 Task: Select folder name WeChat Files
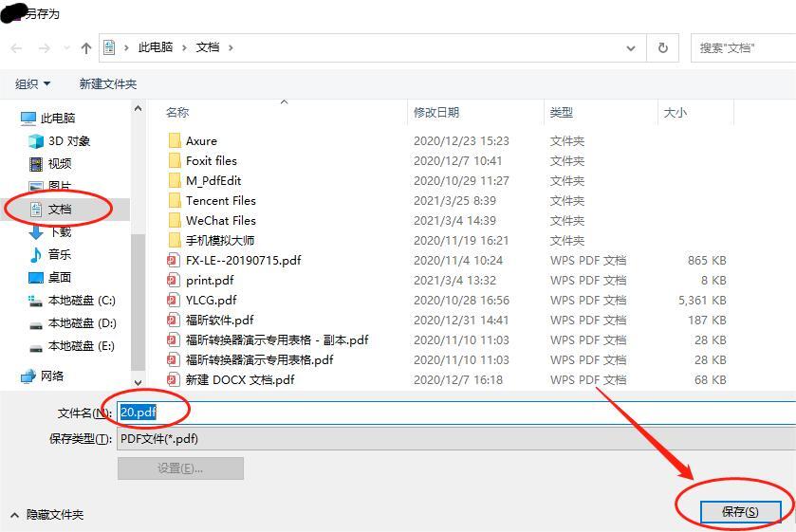(221, 220)
